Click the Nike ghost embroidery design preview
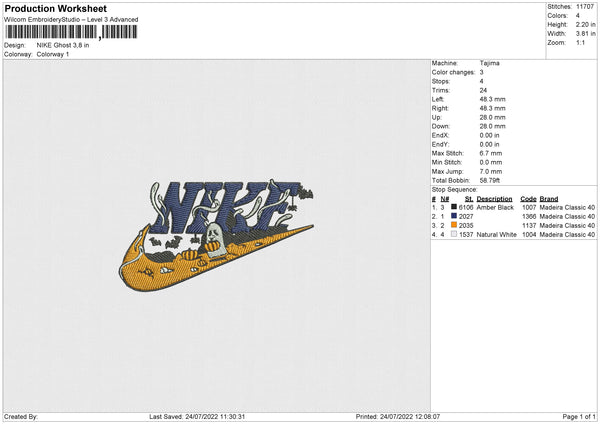 click(x=216, y=235)
